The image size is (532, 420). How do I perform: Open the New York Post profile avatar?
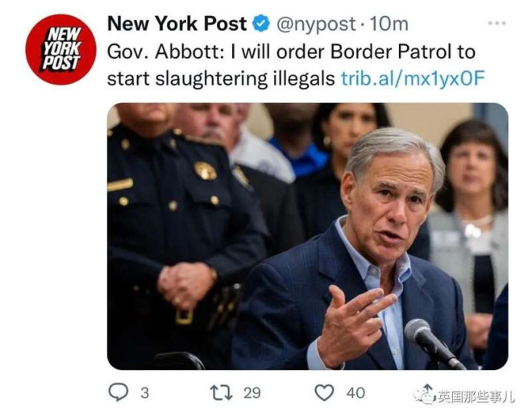tap(61, 49)
